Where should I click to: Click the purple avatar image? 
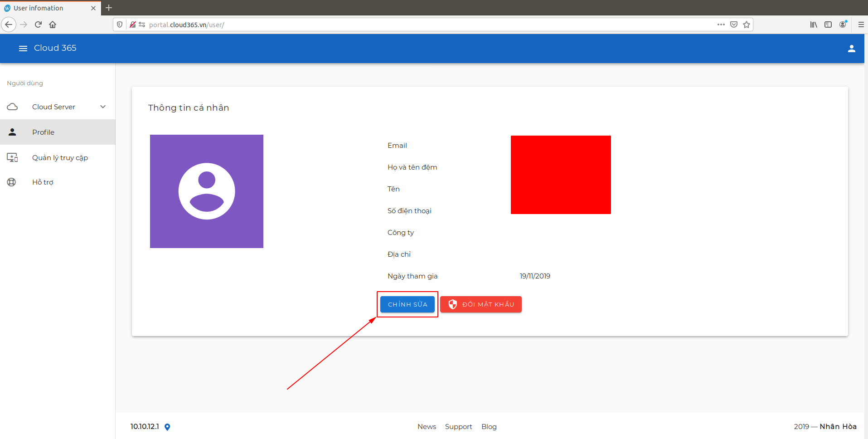pos(207,191)
